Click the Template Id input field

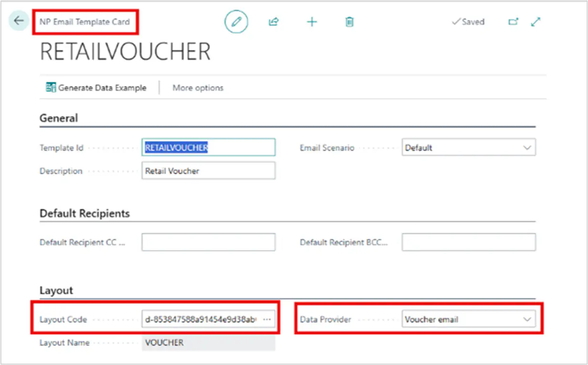click(x=209, y=148)
